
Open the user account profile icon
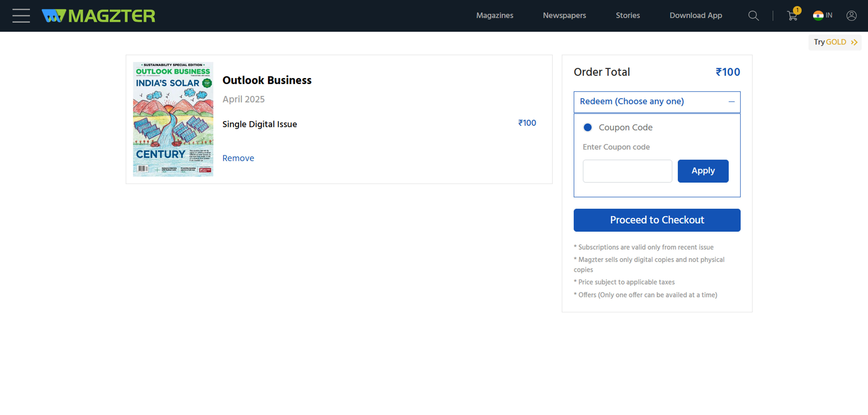[851, 16]
